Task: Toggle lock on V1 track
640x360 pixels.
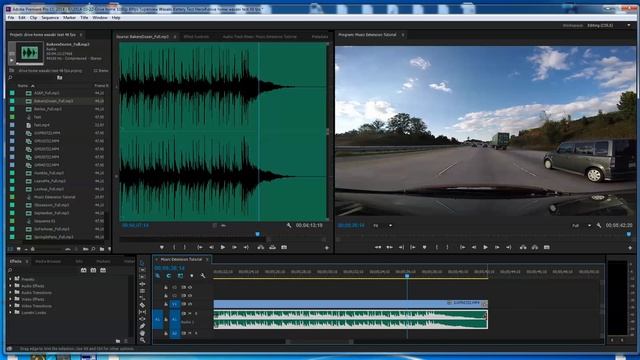Action: click(166, 304)
